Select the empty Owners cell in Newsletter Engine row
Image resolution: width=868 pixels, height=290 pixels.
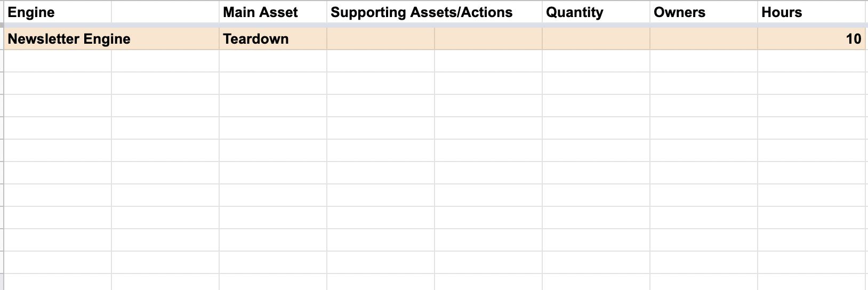coord(703,39)
